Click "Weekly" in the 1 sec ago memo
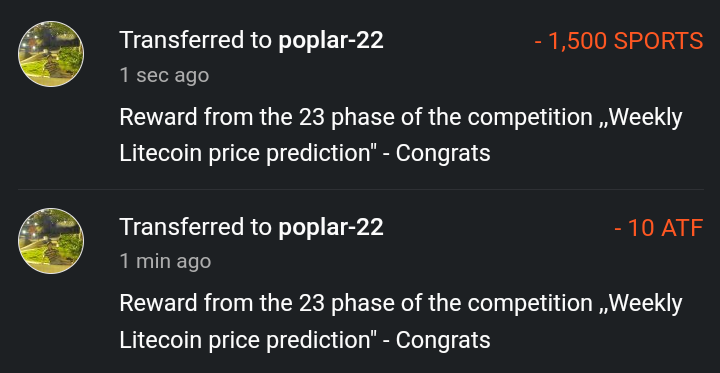 pyautogui.click(x=646, y=118)
